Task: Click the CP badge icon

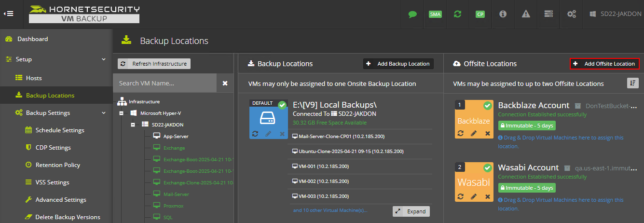Action: click(x=480, y=14)
